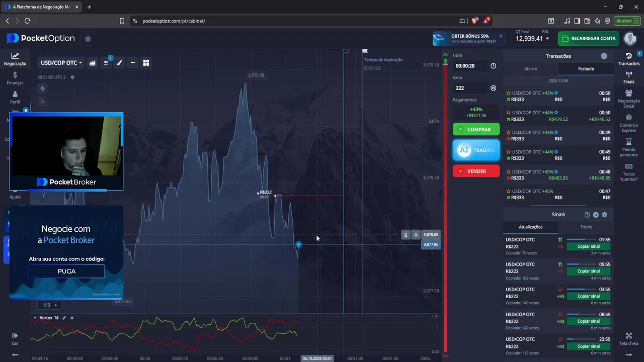644x362 pixels.
Task: Open the multi-chart grid layout icon
Action: click(x=146, y=63)
